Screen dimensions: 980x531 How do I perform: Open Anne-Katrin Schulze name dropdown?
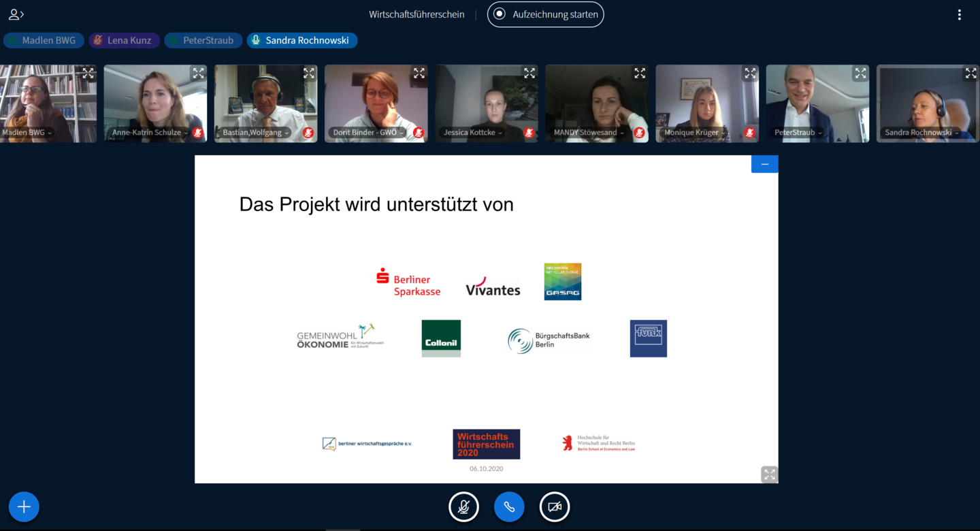point(150,133)
